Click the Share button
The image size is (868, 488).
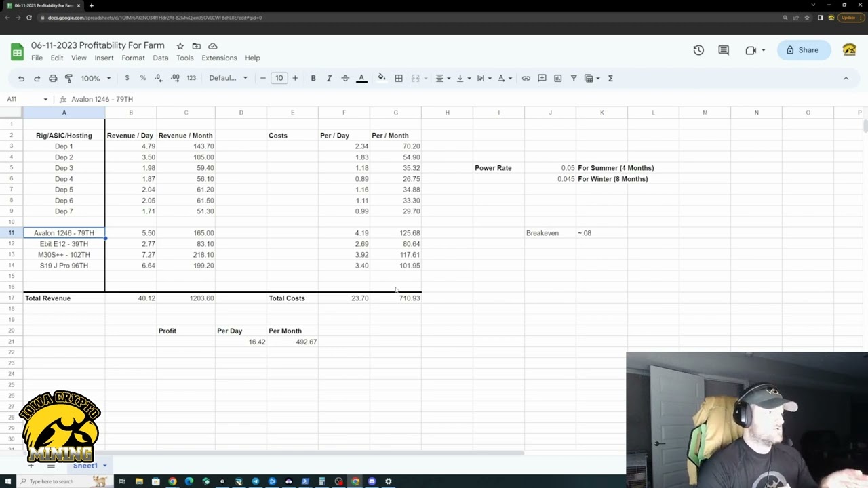pyautogui.click(x=804, y=50)
